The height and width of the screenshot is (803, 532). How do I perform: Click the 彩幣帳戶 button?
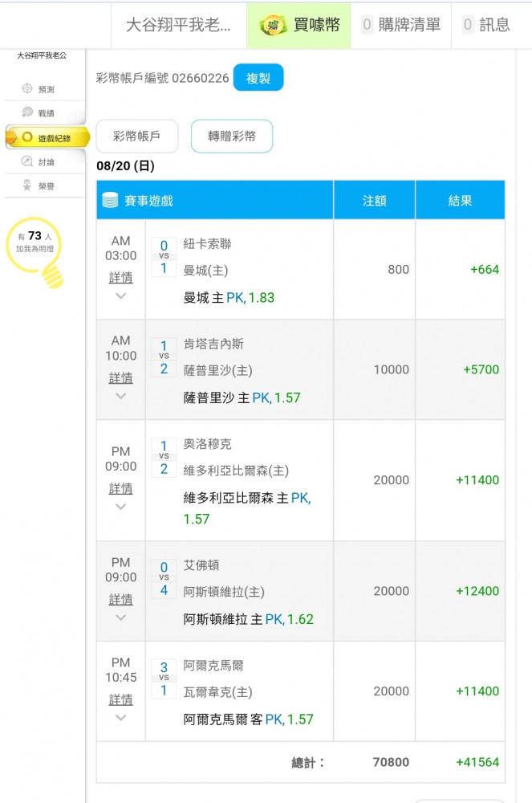136,137
